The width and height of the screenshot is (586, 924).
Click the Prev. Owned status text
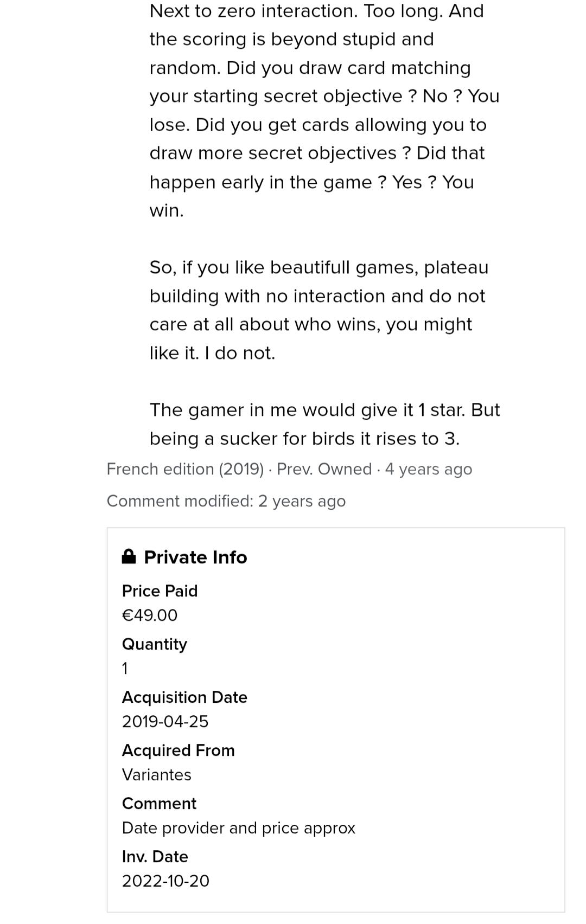[324, 469]
